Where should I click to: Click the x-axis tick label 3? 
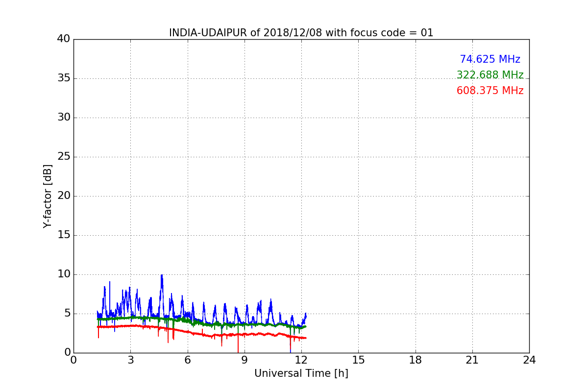[130, 360]
